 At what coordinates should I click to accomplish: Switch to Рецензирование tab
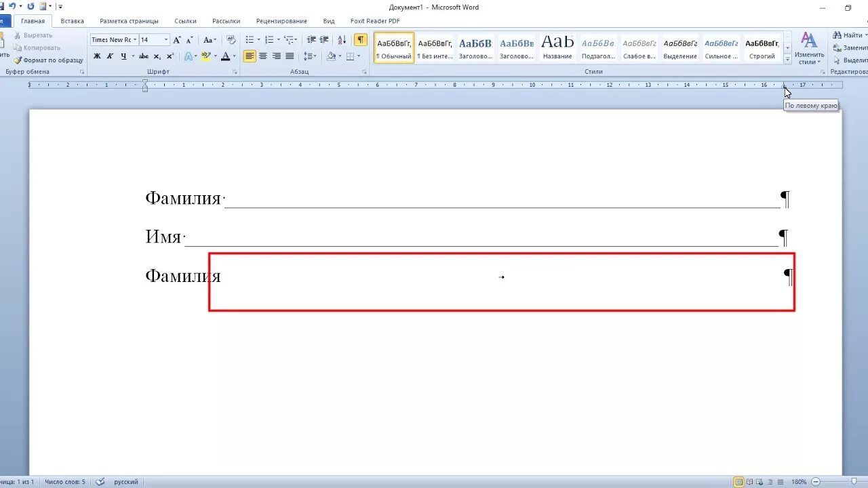[281, 21]
